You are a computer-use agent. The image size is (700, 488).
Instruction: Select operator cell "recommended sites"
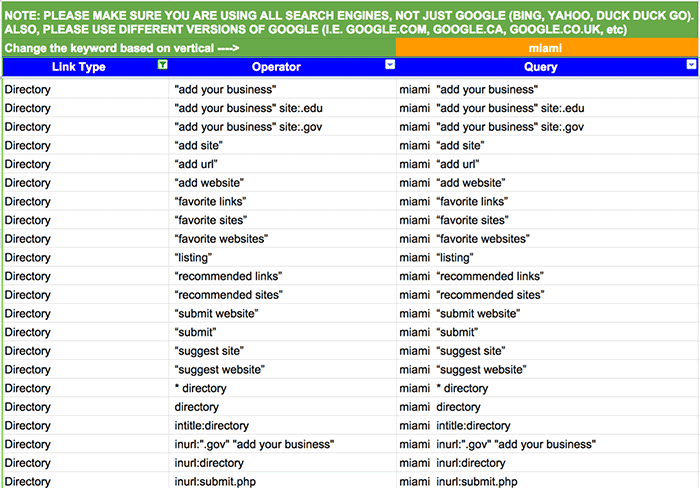[x=283, y=295]
